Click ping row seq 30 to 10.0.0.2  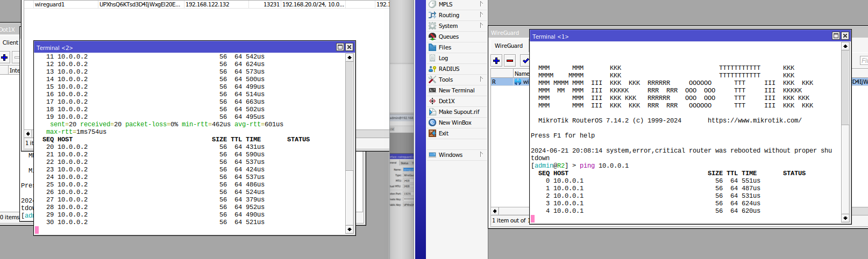pos(155,222)
